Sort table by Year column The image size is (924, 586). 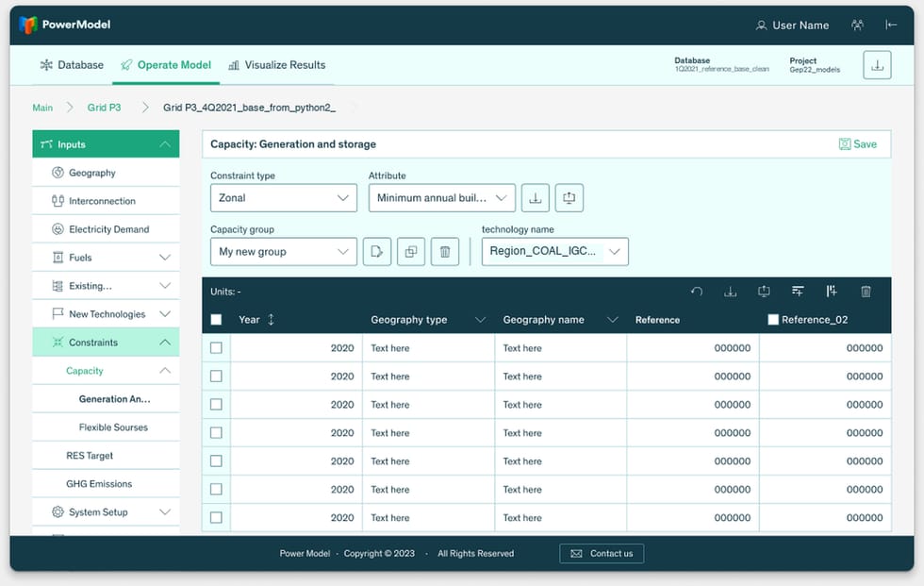click(x=272, y=320)
